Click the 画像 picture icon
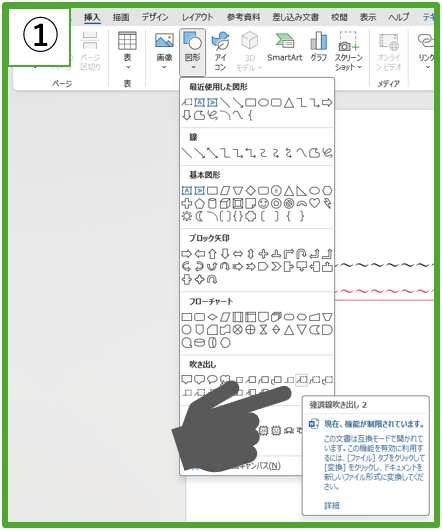Viewport: 442px width, 530px height. tap(164, 41)
